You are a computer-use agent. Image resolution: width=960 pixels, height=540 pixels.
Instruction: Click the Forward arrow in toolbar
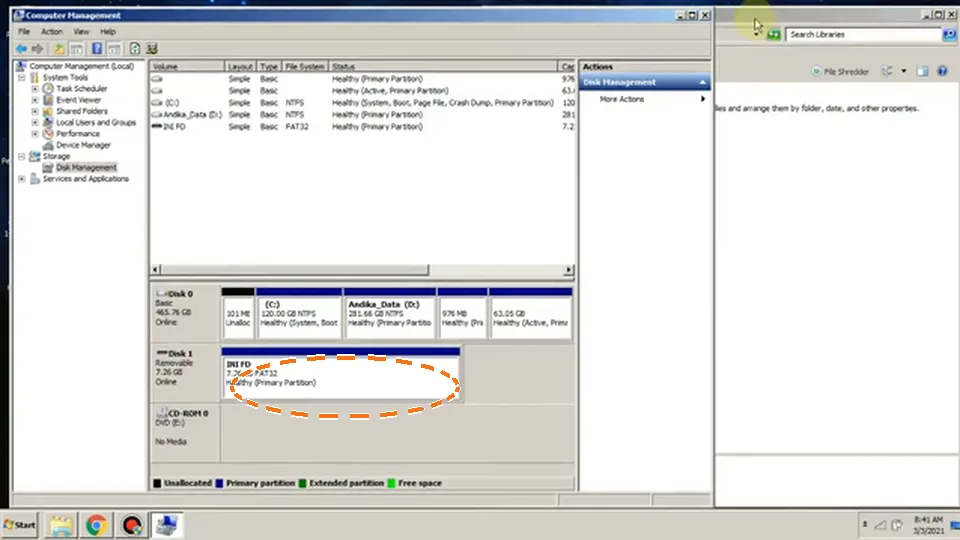pos(37,49)
